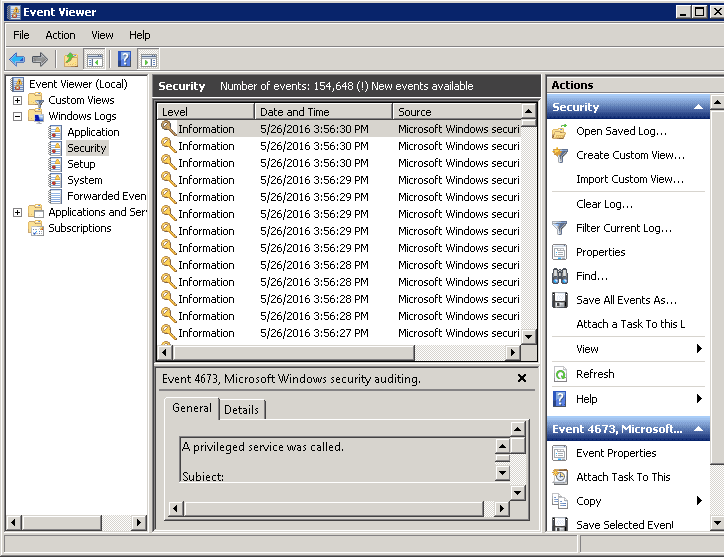The width and height of the screenshot is (724, 557).
Task: Switch to the General tab
Action: tap(192, 408)
